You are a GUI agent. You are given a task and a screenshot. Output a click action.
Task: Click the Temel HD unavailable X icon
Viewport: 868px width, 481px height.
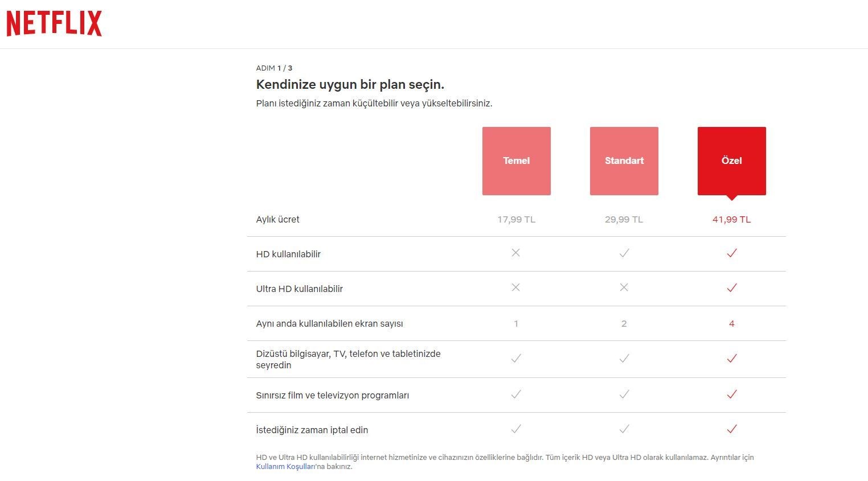point(516,253)
